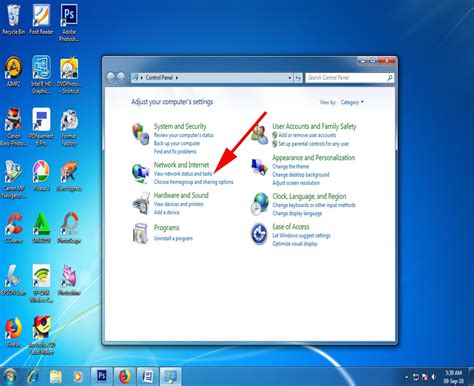Select the PhotoScape desktop icon
The height and width of the screenshot is (386, 474).
(x=69, y=228)
